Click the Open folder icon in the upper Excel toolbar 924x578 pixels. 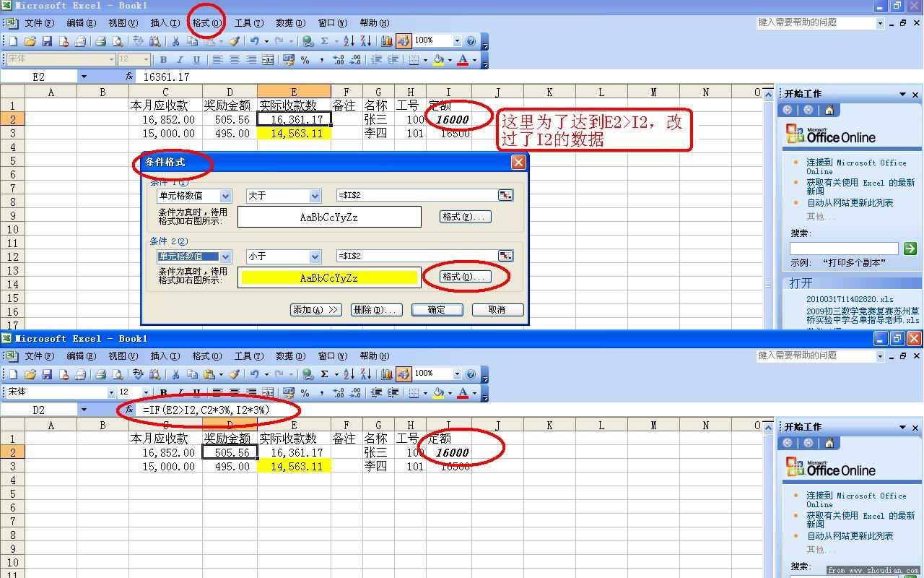point(30,41)
